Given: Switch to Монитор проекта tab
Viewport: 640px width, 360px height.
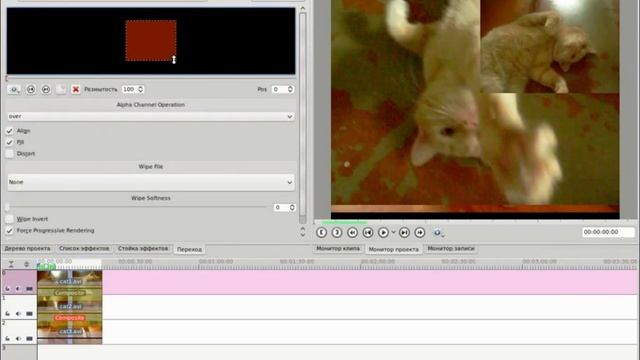Looking at the screenshot, I should pyautogui.click(x=393, y=249).
